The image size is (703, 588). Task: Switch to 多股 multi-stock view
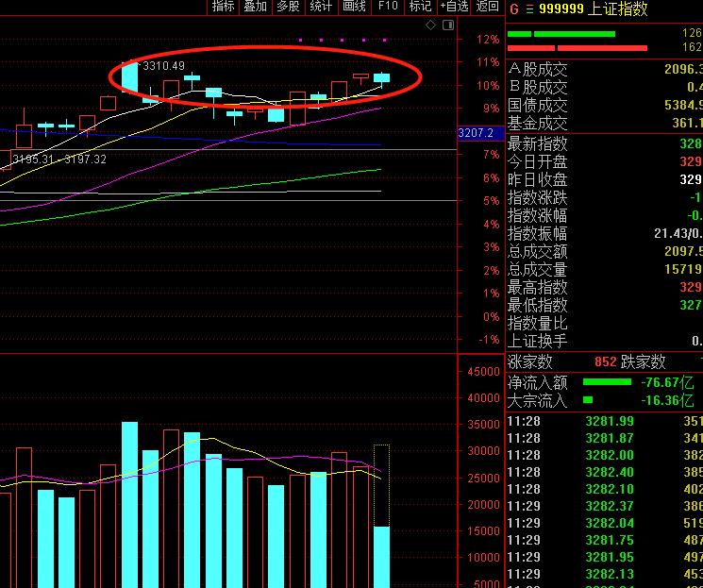(x=287, y=7)
